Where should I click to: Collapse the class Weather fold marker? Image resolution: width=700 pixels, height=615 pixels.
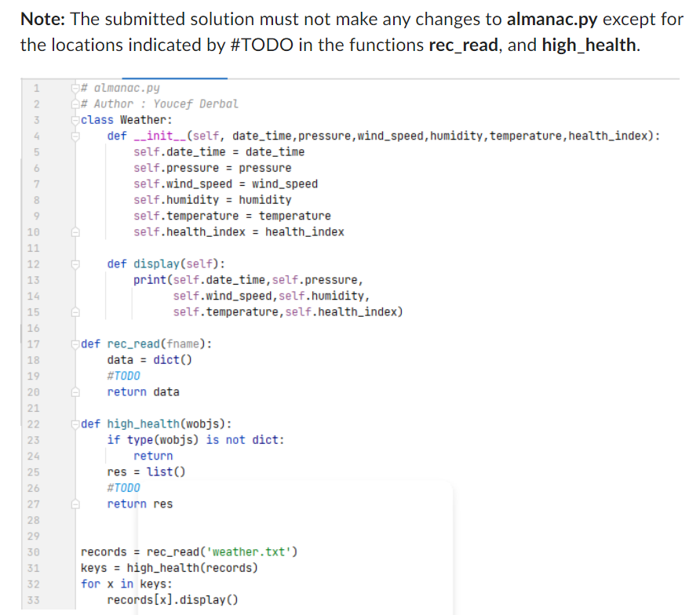[x=75, y=120]
